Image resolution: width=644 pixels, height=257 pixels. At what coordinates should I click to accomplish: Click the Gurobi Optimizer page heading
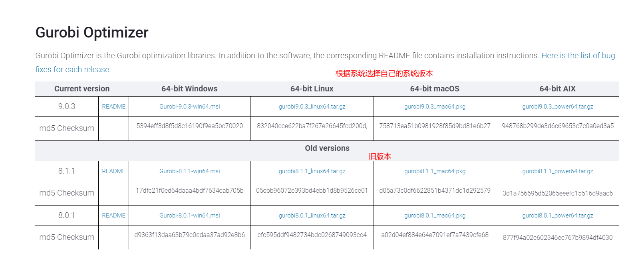point(92,33)
